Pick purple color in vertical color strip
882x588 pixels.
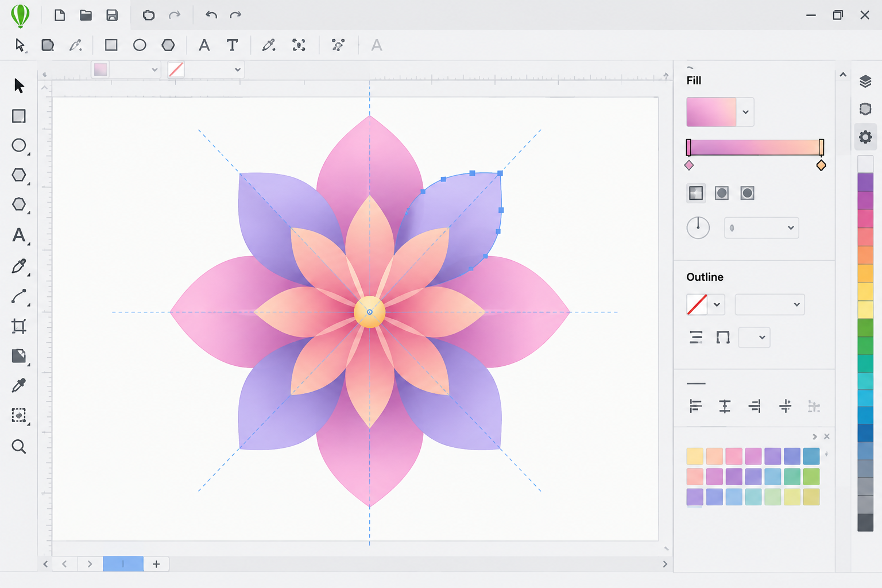pos(865,182)
